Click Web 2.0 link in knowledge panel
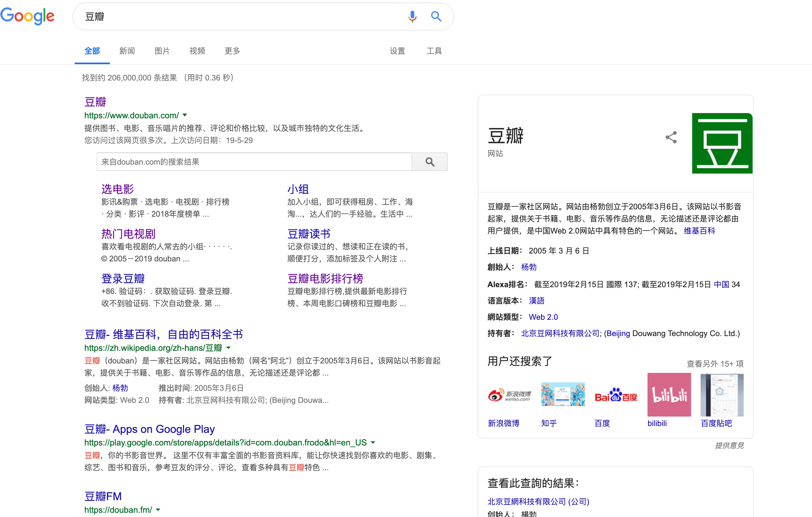 (543, 317)
